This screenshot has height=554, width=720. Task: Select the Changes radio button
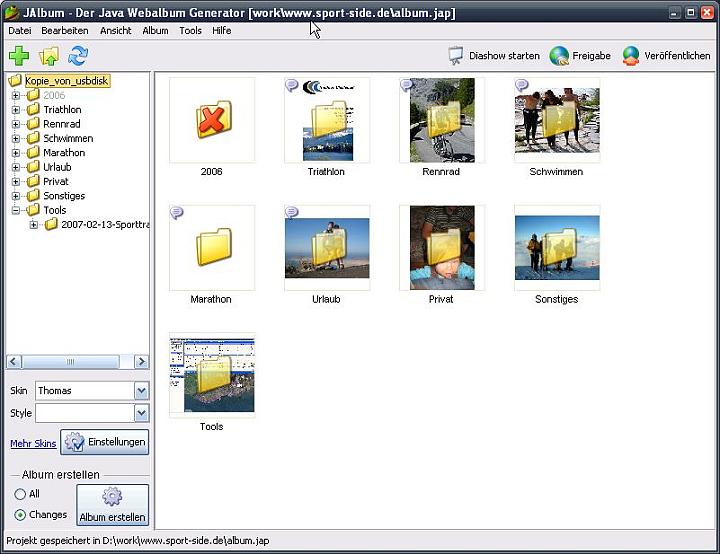coord(20,514)
